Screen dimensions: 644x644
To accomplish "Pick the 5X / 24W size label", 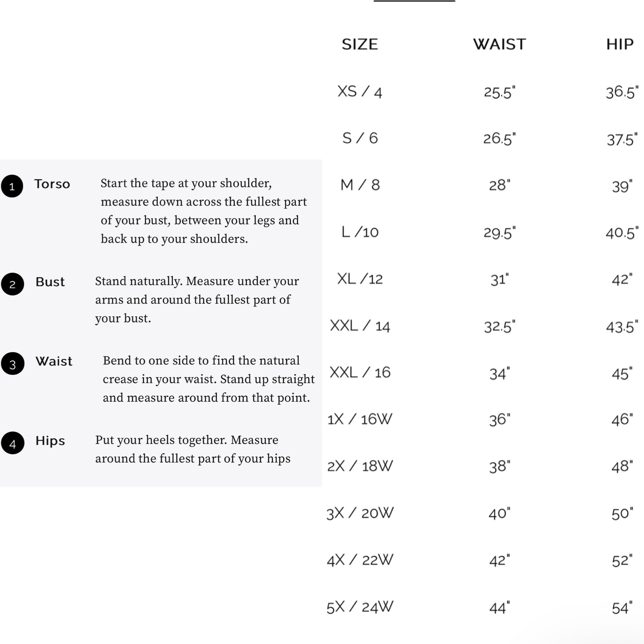I will point(360,607).
